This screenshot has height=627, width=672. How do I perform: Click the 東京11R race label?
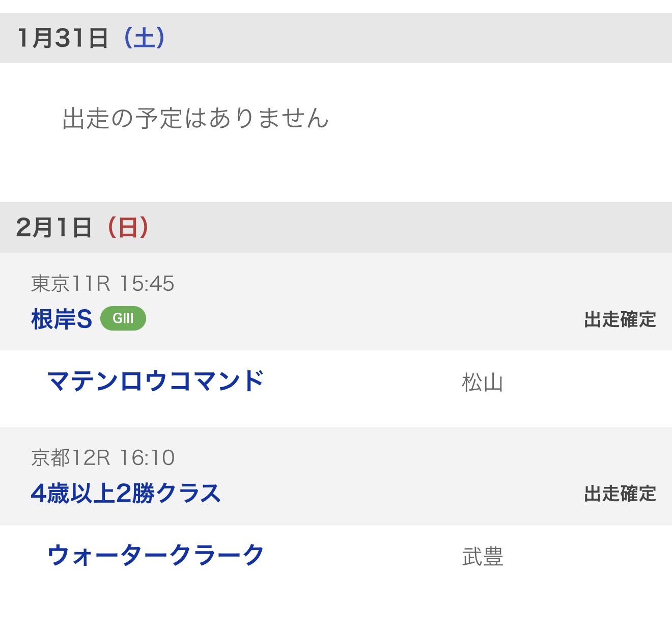(x=70, y=284)
